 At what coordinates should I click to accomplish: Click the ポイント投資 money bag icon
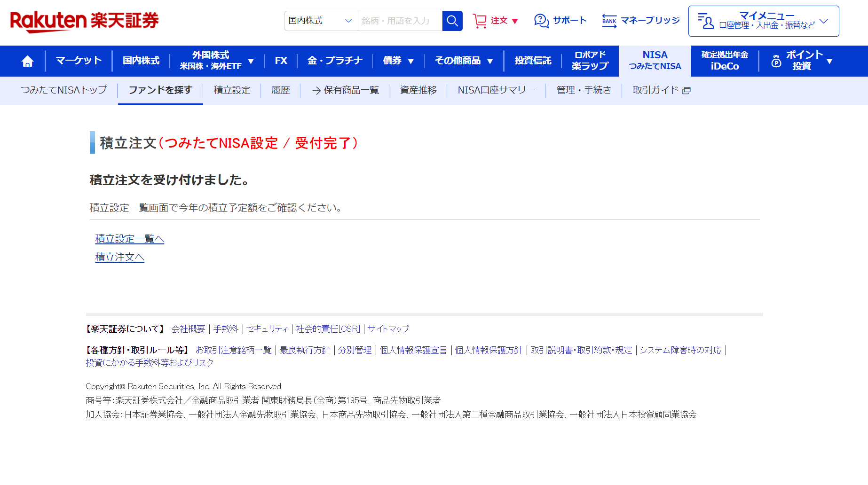point(776,61)
